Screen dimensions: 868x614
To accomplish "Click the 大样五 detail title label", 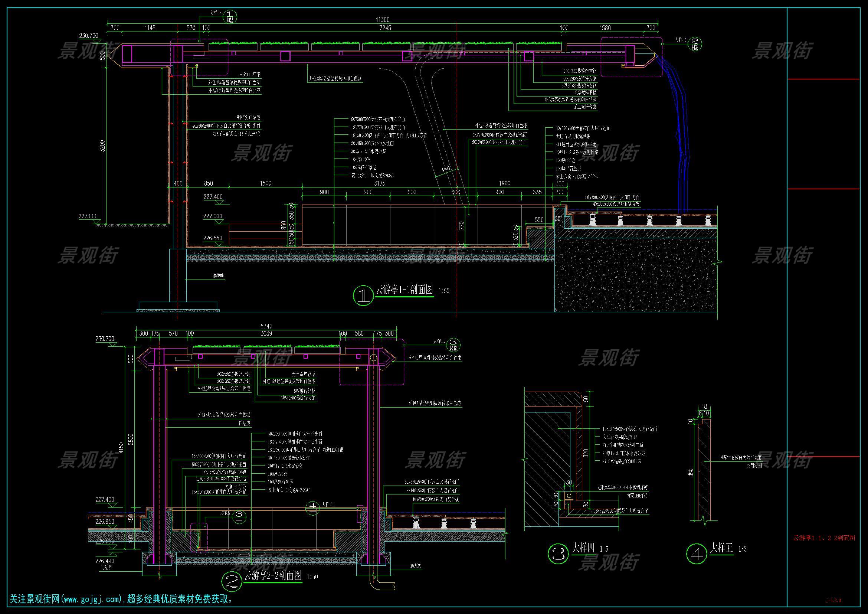I will click(x=721, y=548).
